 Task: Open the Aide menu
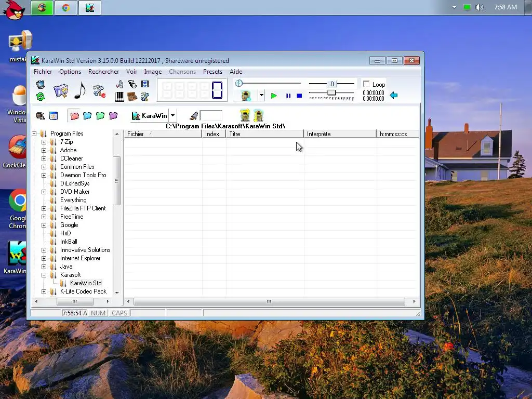point(236,72)
